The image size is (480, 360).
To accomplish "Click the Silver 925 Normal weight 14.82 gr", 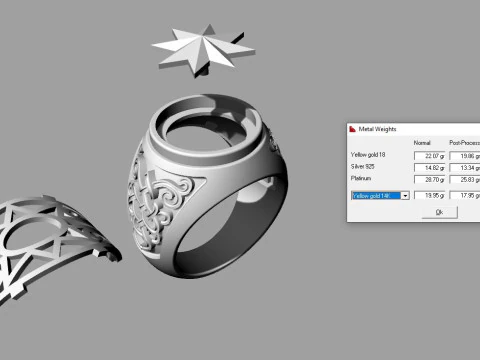I will click(x=429, y=168).
